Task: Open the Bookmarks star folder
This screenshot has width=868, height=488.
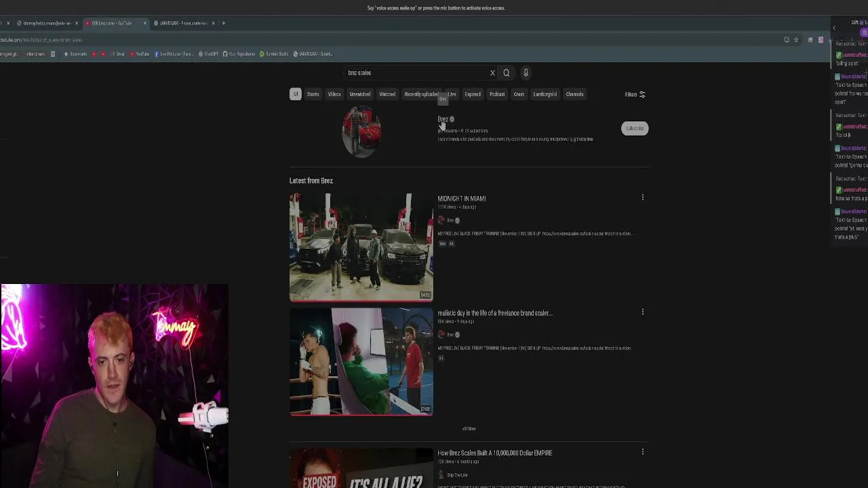Action: tap(76, 54)
